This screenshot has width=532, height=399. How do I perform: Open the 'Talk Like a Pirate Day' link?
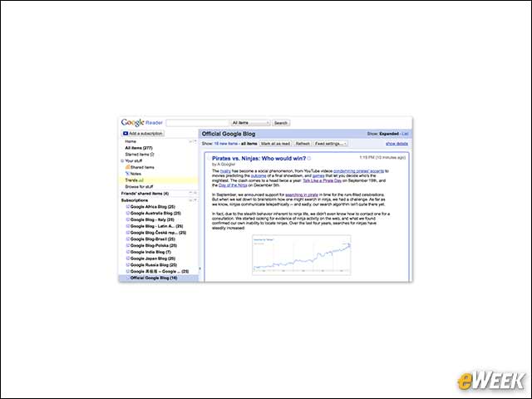322,181
